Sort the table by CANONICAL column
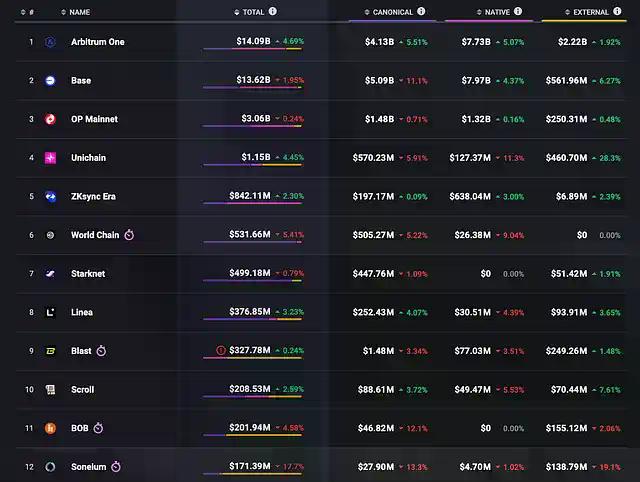 click(x=389, y=12)
